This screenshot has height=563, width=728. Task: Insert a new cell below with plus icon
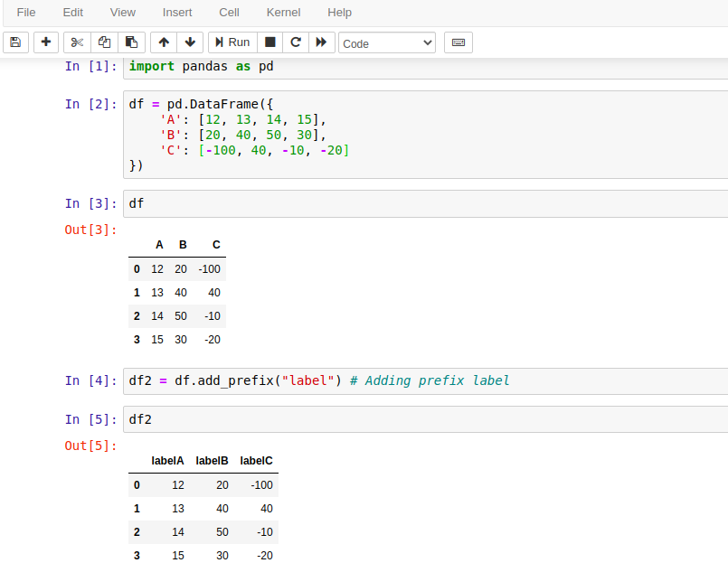tap(46, 42)
